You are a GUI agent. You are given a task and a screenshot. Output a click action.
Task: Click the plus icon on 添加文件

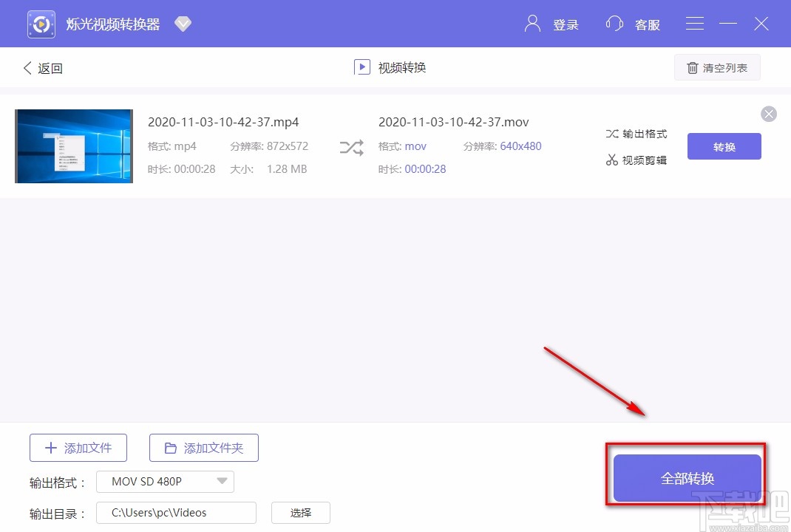51,447
